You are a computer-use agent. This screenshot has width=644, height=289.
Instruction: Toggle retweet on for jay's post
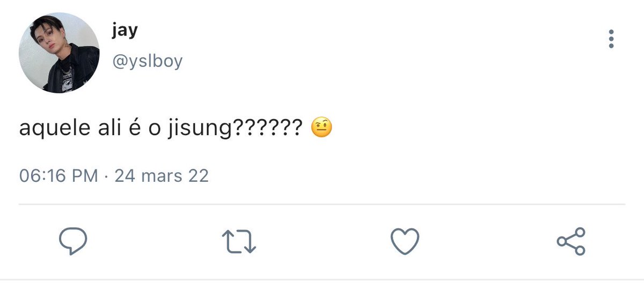click(x=239, y=242)
